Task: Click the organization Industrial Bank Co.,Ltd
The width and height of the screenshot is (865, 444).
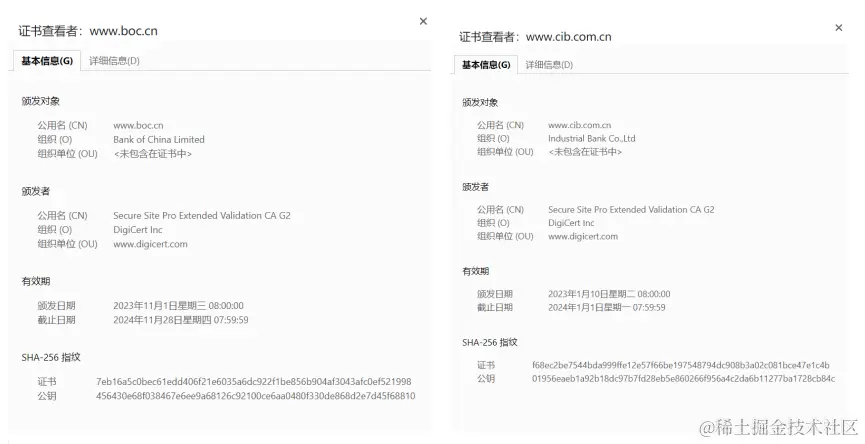Action: pyautogui.click(x=591, y=138)
